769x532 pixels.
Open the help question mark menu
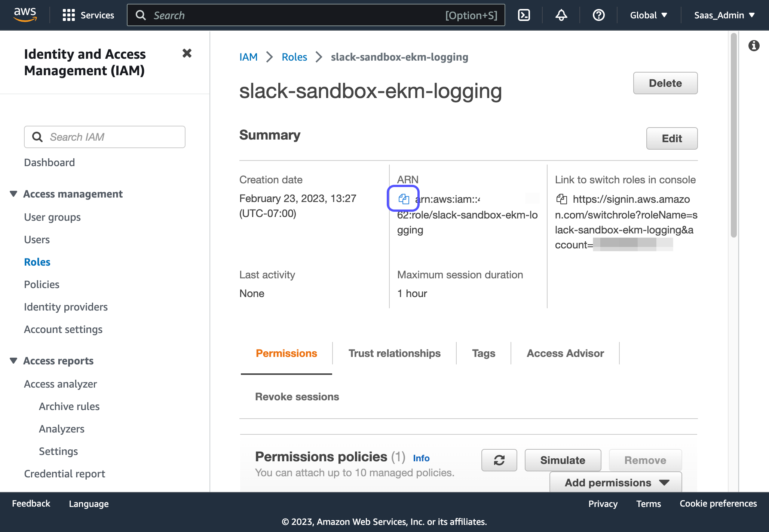(x=598, y=15)
